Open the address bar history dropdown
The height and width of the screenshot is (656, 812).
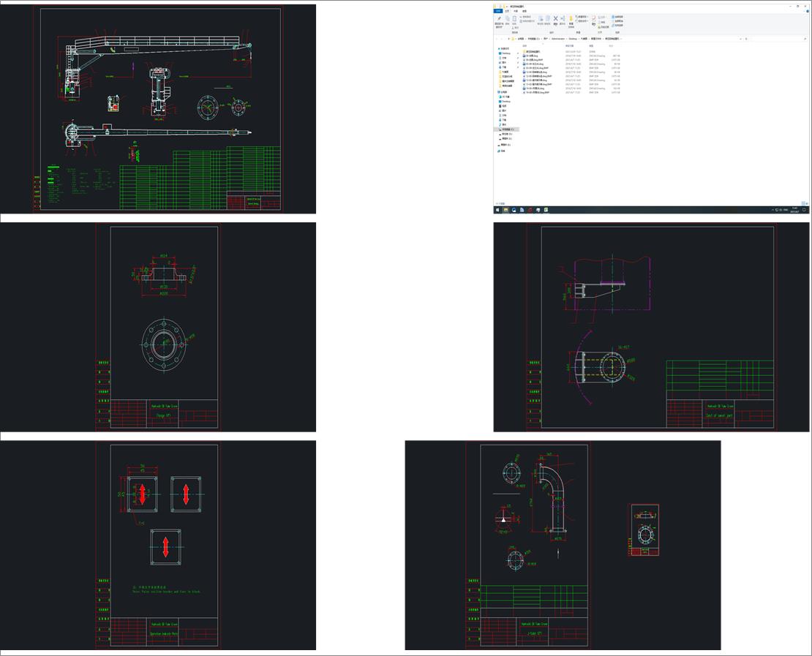(740, 39)
